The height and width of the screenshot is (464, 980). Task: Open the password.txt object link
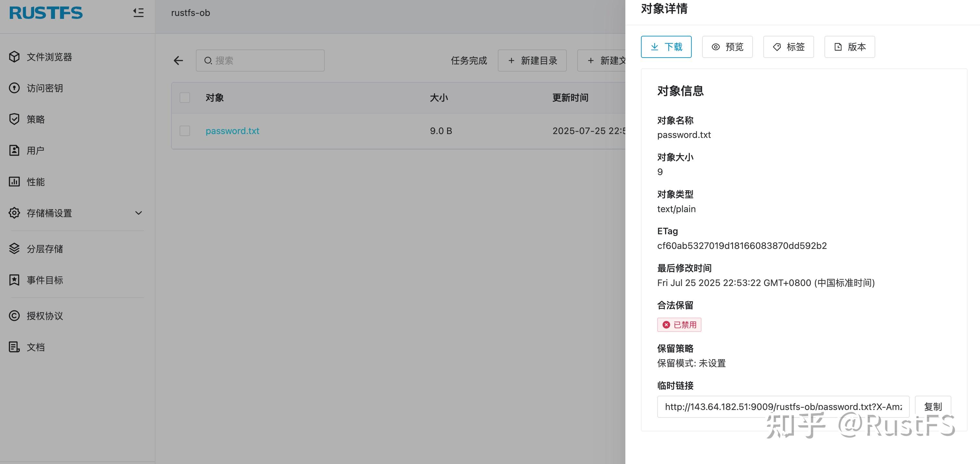(x=232, y=130)
